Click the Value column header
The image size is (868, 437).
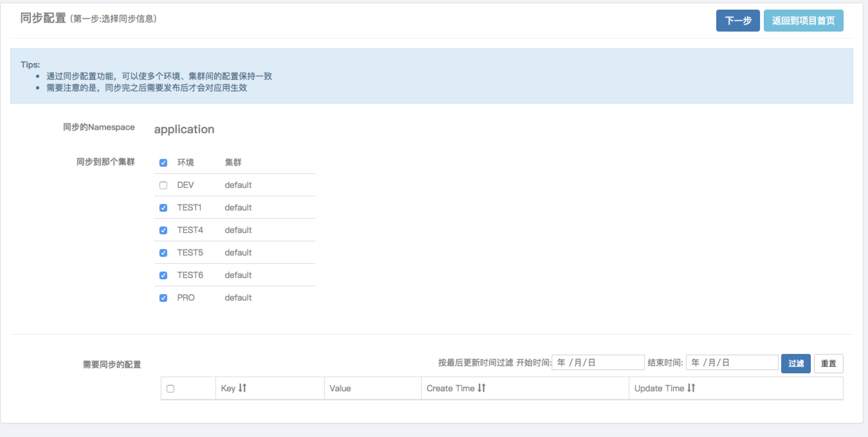tap(340, 388)
